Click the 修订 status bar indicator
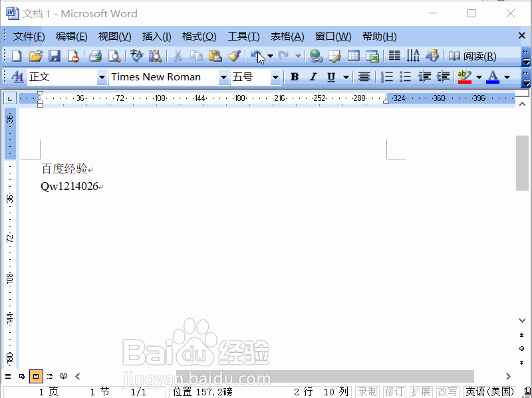 tap(394, 391)
